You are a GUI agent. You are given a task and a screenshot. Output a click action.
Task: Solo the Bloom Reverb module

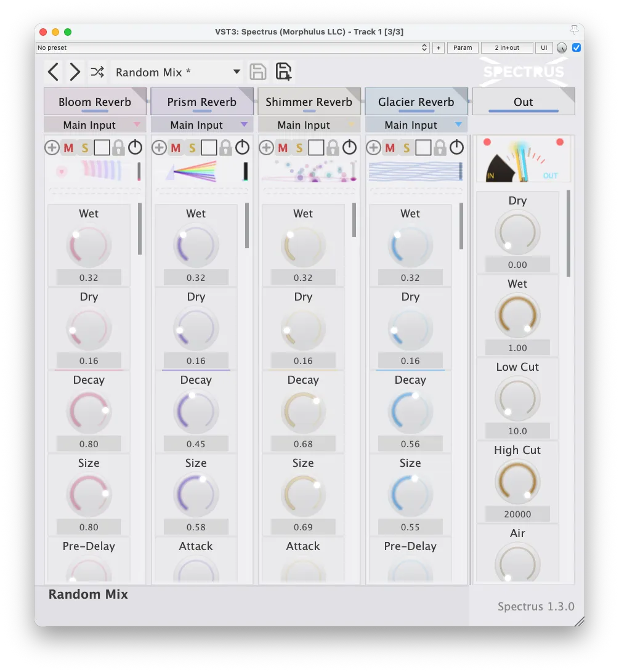pos(85,148)
